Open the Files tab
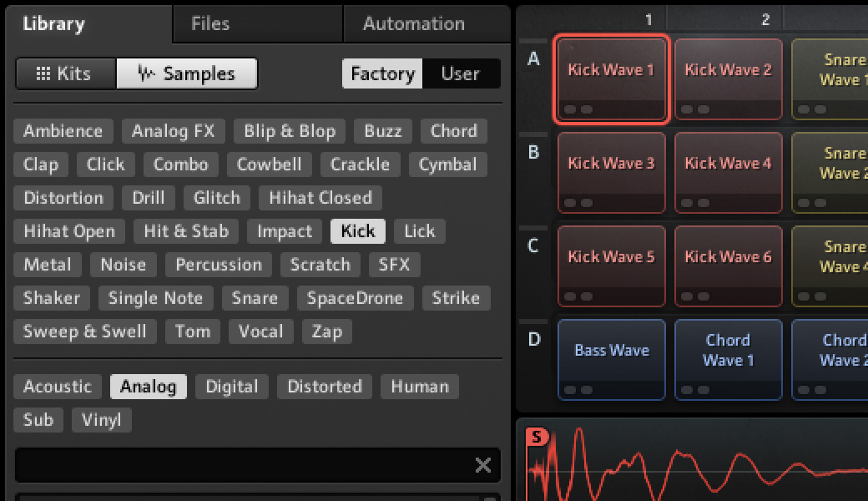The height and width of the screenshot is (501, 868). coord(210,23)
